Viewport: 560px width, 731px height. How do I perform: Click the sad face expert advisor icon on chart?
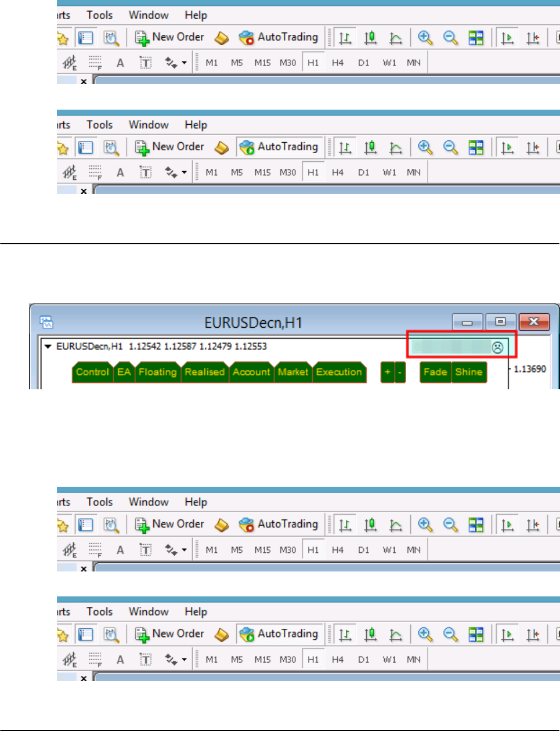(x=497, y=348)
